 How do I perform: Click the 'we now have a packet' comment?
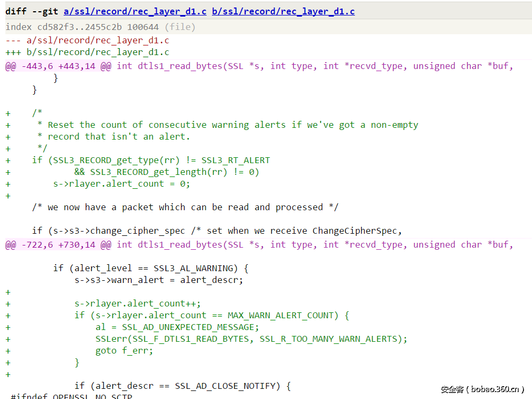point(185,207)
